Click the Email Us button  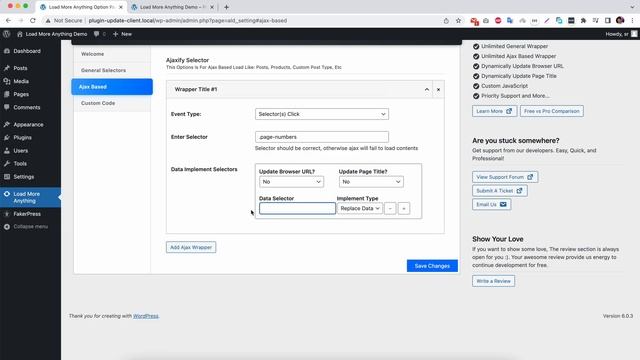pyautogui.click(x=491, y=204)
